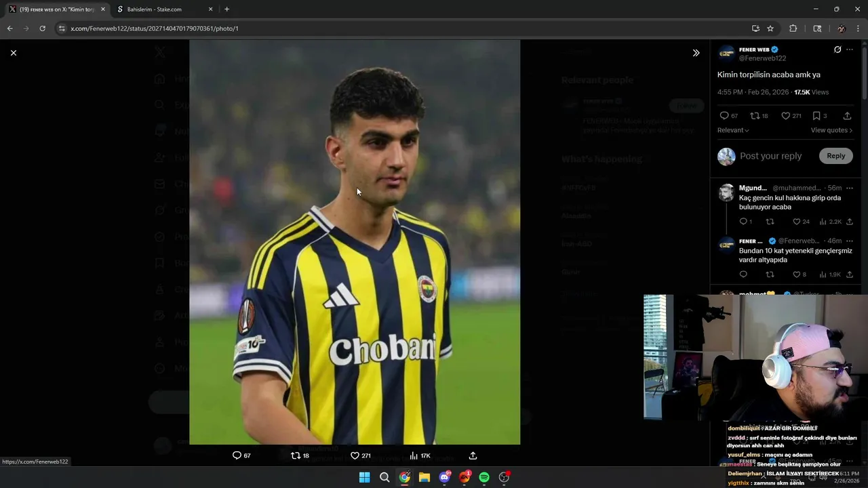Go back using the browser back arrow
The height and width of the screenshot is (488, 868).
9,28
